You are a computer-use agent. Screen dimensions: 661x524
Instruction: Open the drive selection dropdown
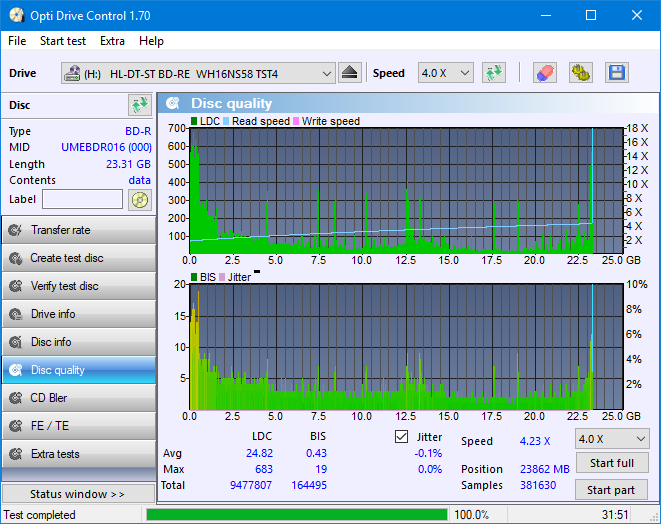point(198,73)
